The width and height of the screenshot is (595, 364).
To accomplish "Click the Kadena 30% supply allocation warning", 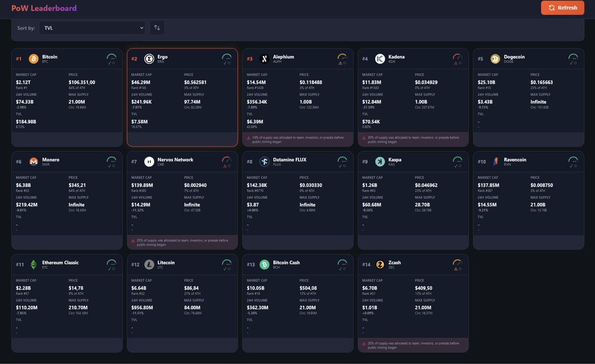I will click(x=413, y=139).
